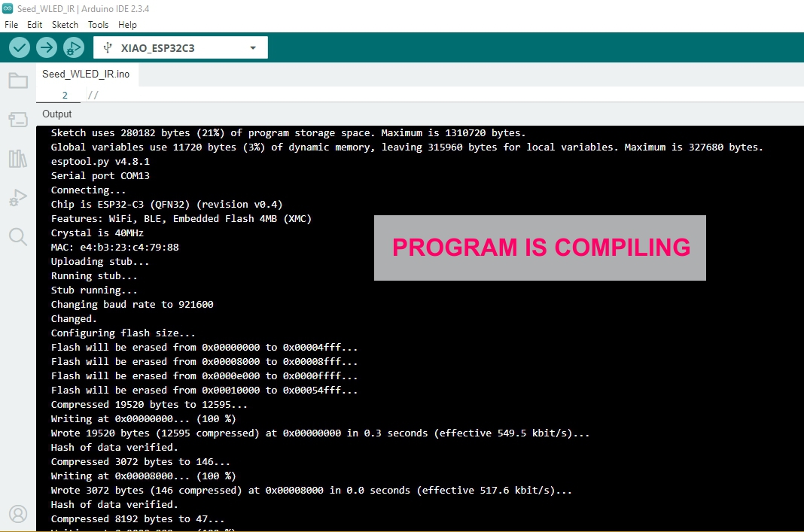Click 'Compressed 3072 bytes to 146...' line
This screenshot has width=804, height=532.
tap(141, 462)
